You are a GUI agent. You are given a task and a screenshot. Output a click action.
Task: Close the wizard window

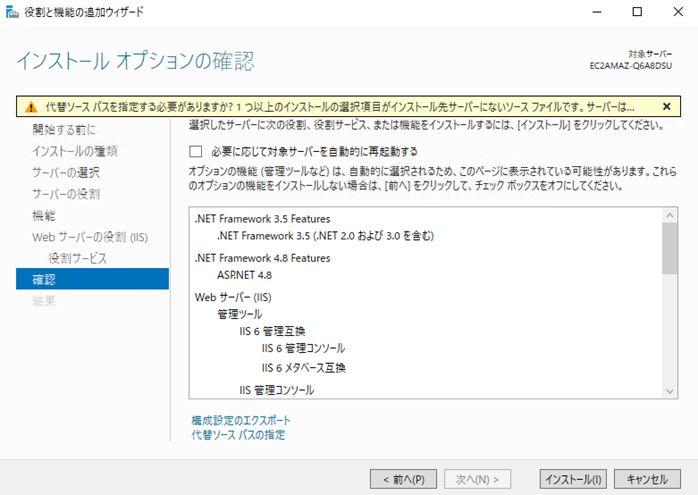click(678, 12)
